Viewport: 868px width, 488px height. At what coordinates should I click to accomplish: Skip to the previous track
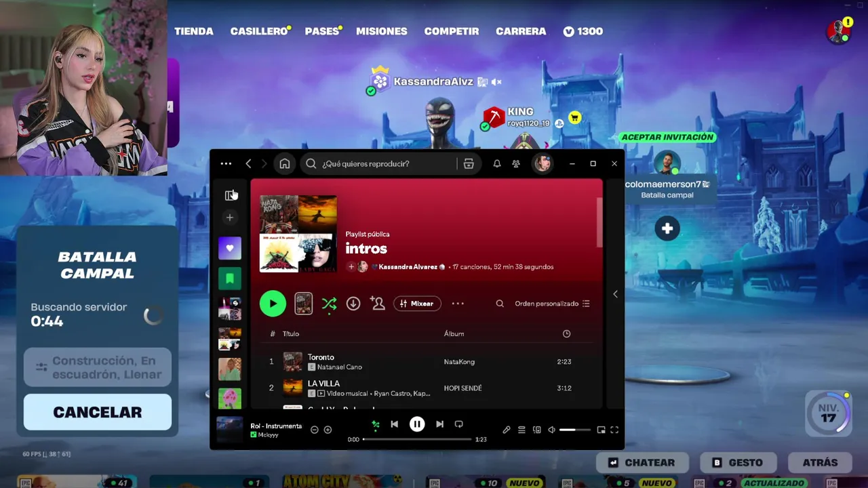tap(395, 424)
